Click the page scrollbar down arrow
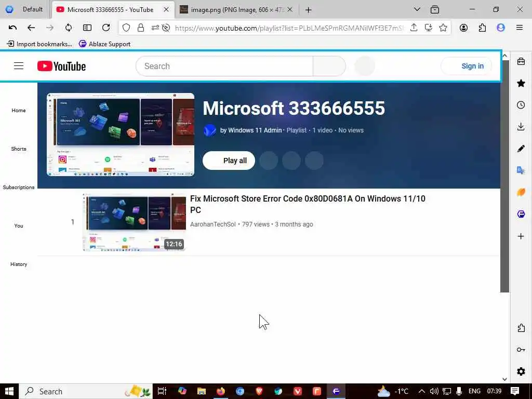Screen dimensions: 532x399 point(505,379)
